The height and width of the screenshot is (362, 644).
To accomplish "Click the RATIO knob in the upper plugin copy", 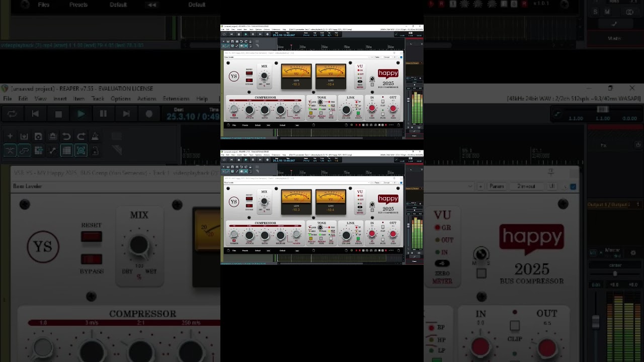I will coord(265,110).
